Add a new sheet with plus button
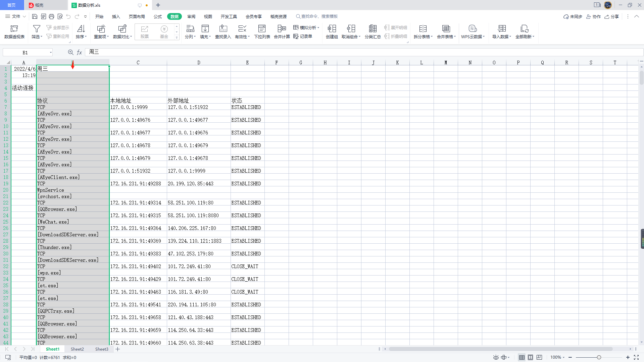This screenshot has height=362, width=644. [x=118, y=349]
